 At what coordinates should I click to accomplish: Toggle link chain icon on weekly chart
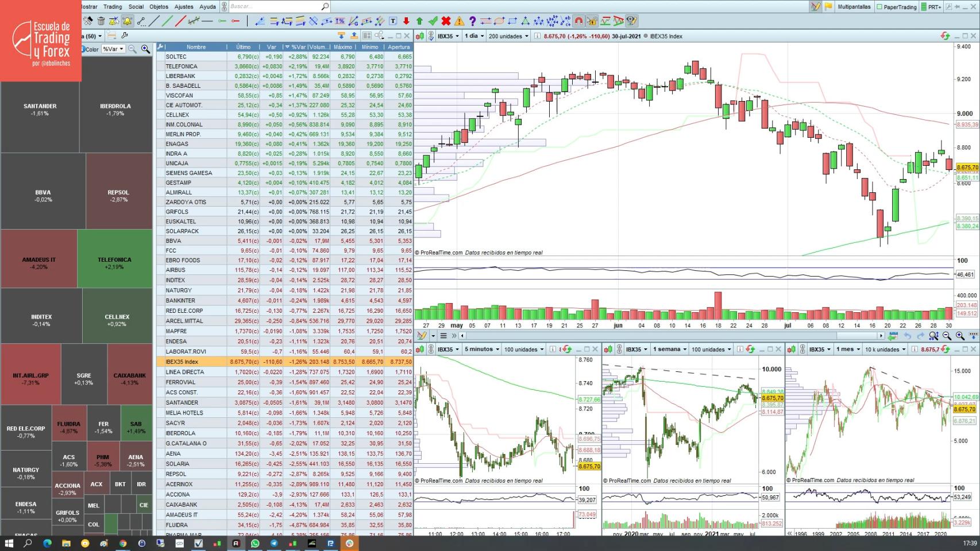[x=619, y=349]
